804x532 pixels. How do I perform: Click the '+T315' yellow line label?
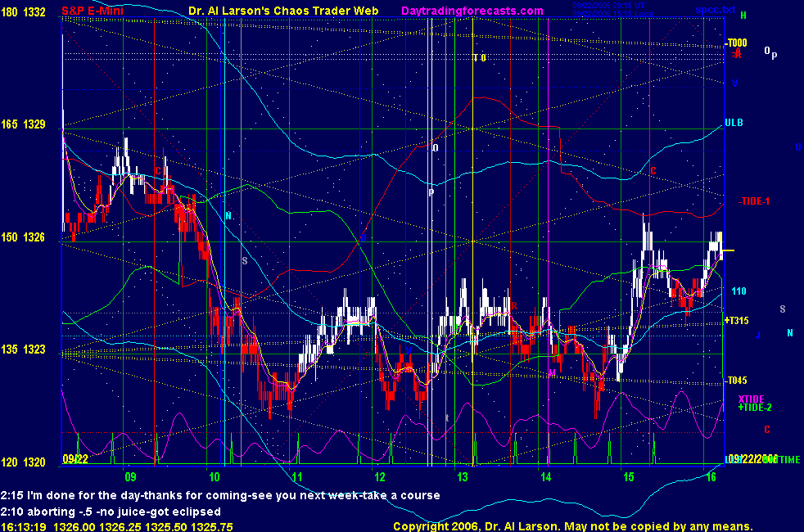[736, 320]
